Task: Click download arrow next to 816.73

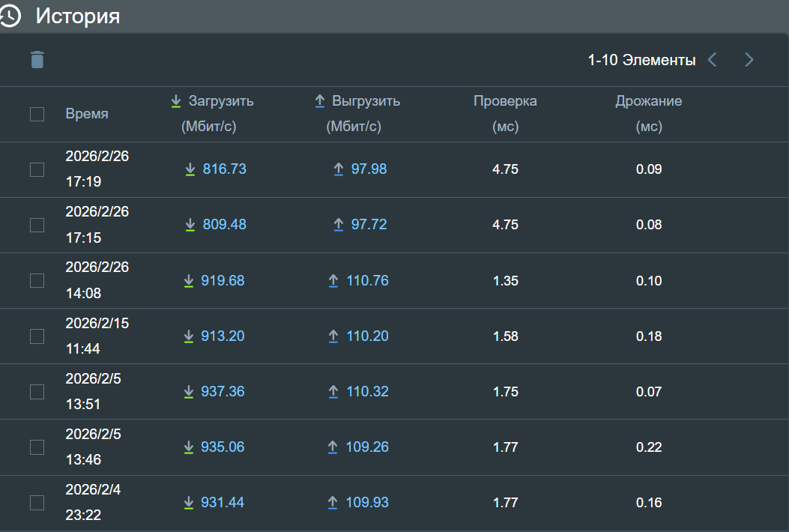Action: (190, 169)
